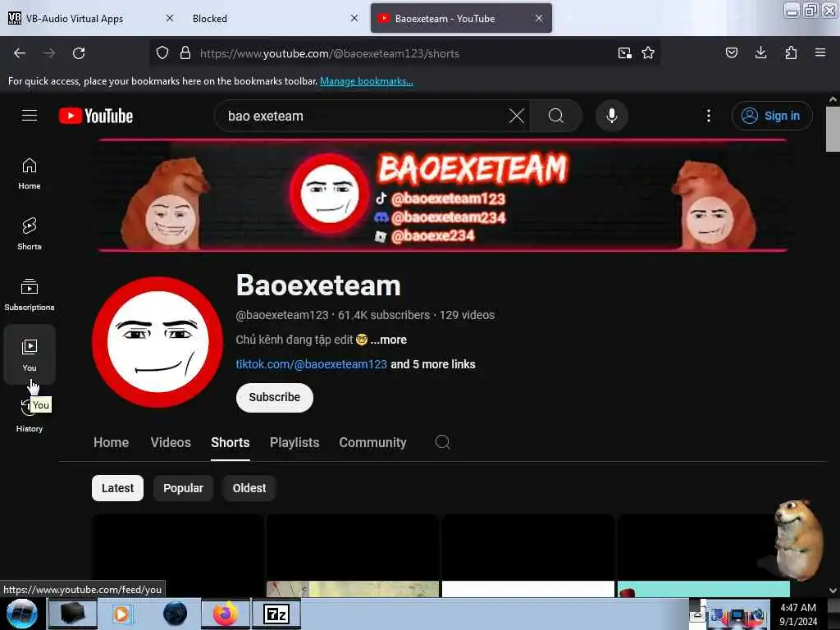View site security via the padlock icon
The image size is (840, 630).
click(185, 53)
